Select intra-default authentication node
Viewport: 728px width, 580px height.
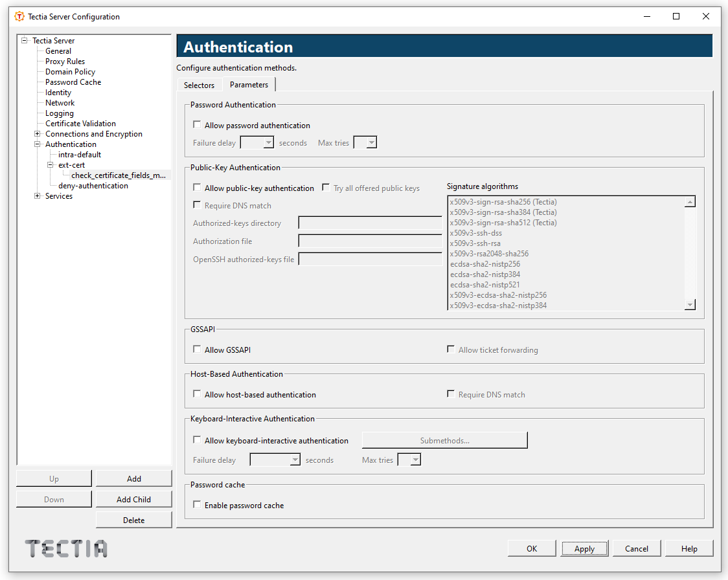80,155
